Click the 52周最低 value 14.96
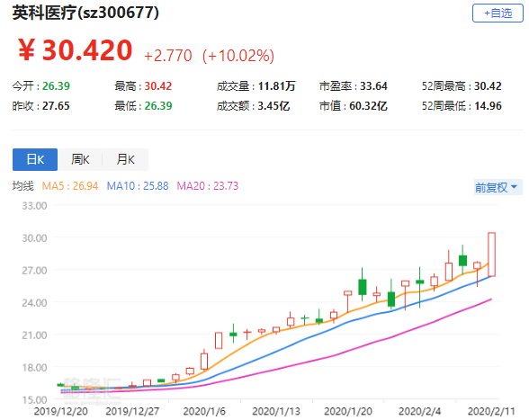529x420 pixels. coord(488,106)
